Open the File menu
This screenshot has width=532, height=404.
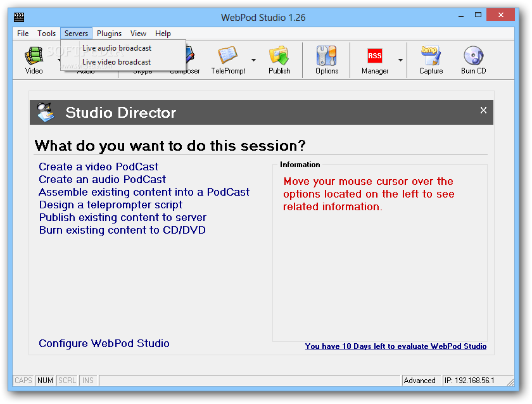(x=23, y=34)
